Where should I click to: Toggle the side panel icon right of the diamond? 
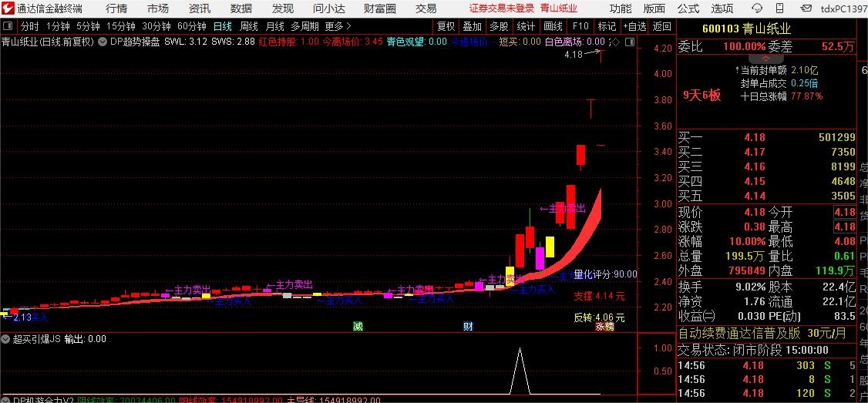[x=629, y=42]
